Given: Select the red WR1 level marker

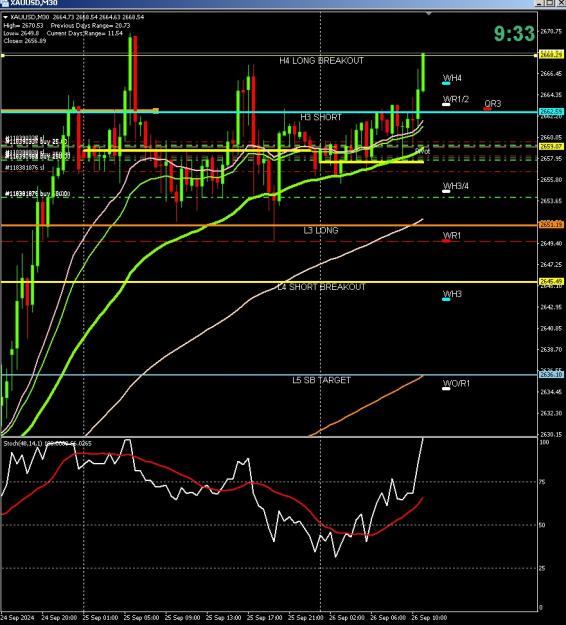Looking at the screenshot, I should 446,241.
